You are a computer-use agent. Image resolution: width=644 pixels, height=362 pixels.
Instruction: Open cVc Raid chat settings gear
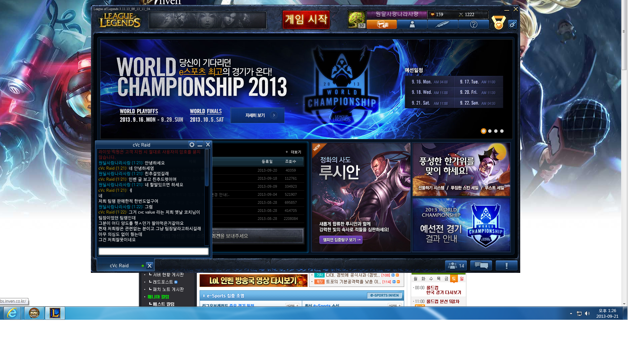click(192, 145)
